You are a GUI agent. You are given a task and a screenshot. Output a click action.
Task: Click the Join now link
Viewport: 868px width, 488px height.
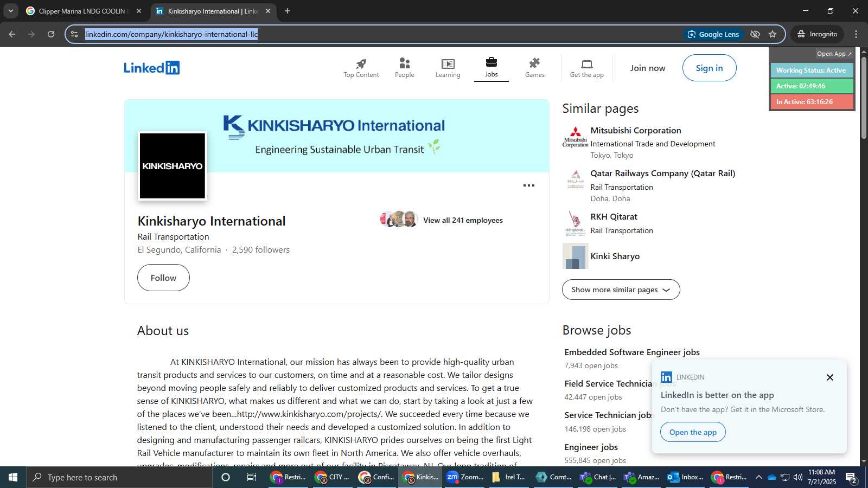click(x=647, y=68)
